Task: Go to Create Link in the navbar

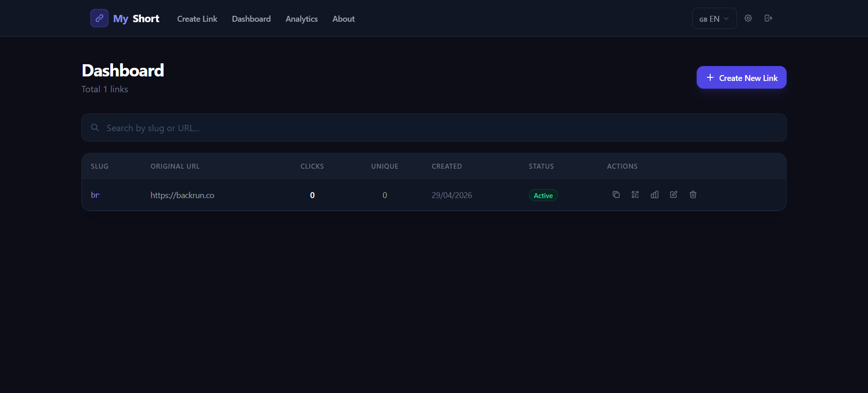Action: tap(197, 19)
